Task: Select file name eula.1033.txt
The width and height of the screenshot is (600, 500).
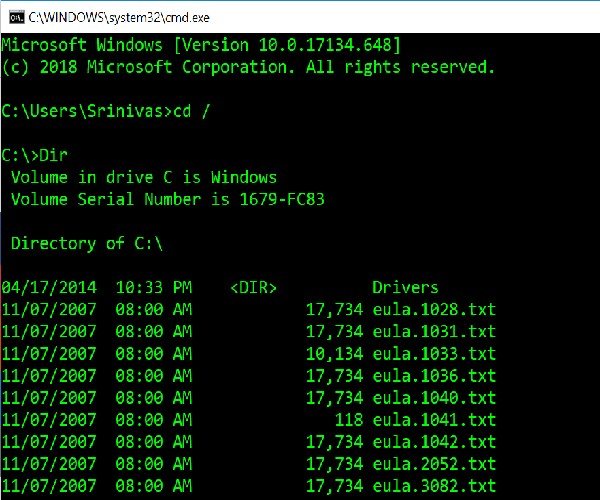Action: tap(434, 353)
